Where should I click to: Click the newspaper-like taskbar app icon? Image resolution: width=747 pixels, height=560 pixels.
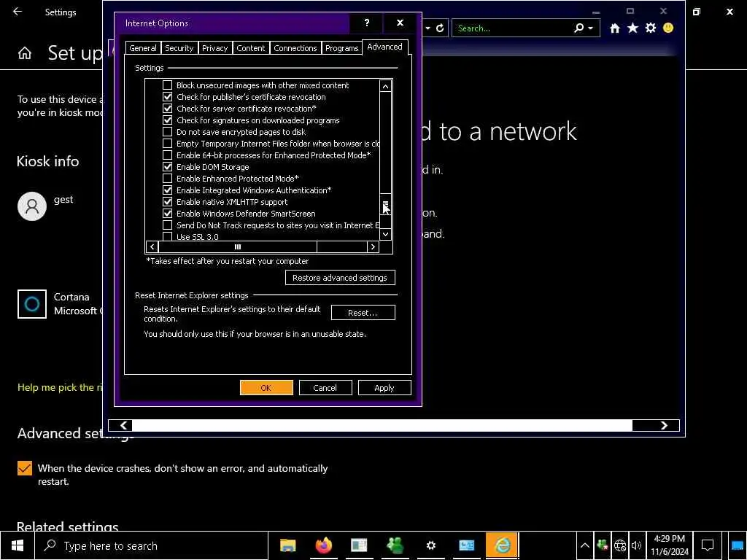359,545
